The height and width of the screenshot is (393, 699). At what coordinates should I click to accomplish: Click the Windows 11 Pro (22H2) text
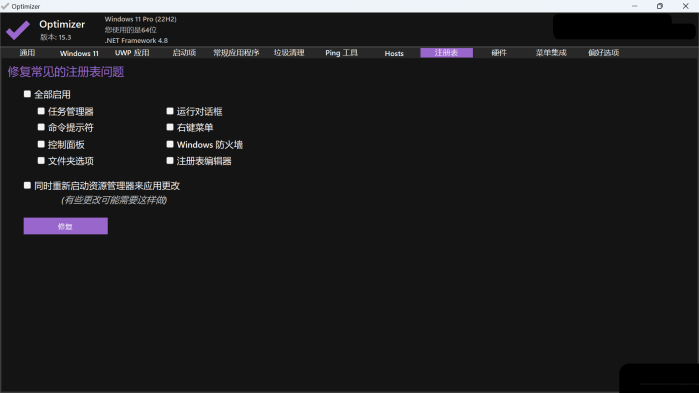[140, 19]
